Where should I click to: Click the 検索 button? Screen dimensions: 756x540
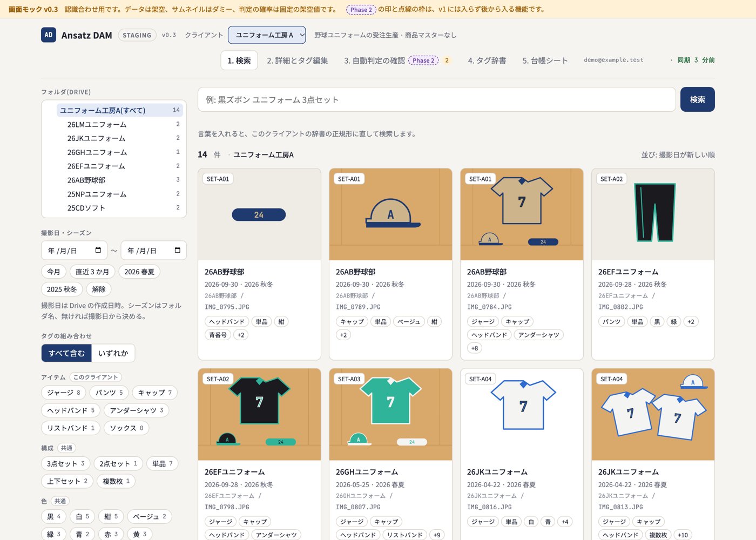(x=697, y=99)
